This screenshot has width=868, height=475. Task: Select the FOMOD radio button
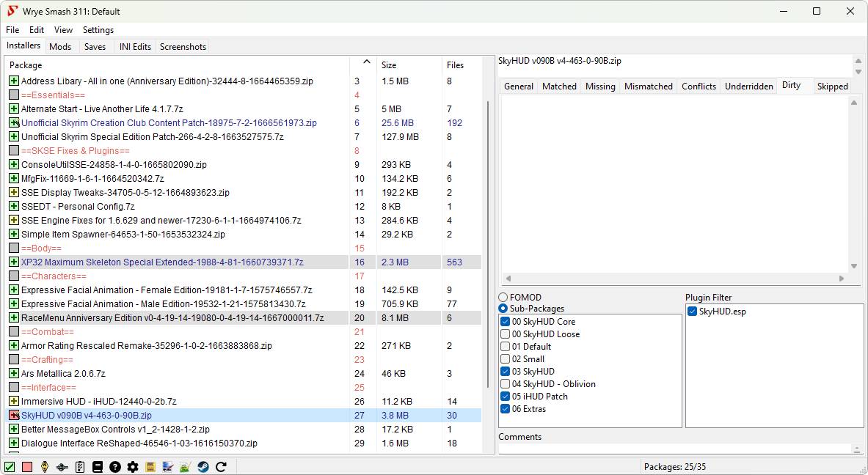point(503,296)
